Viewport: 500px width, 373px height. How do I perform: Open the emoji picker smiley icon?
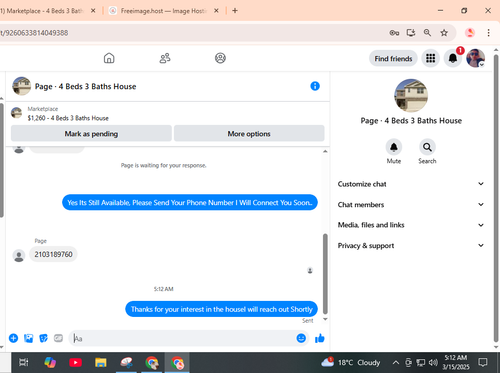[301, 338]
